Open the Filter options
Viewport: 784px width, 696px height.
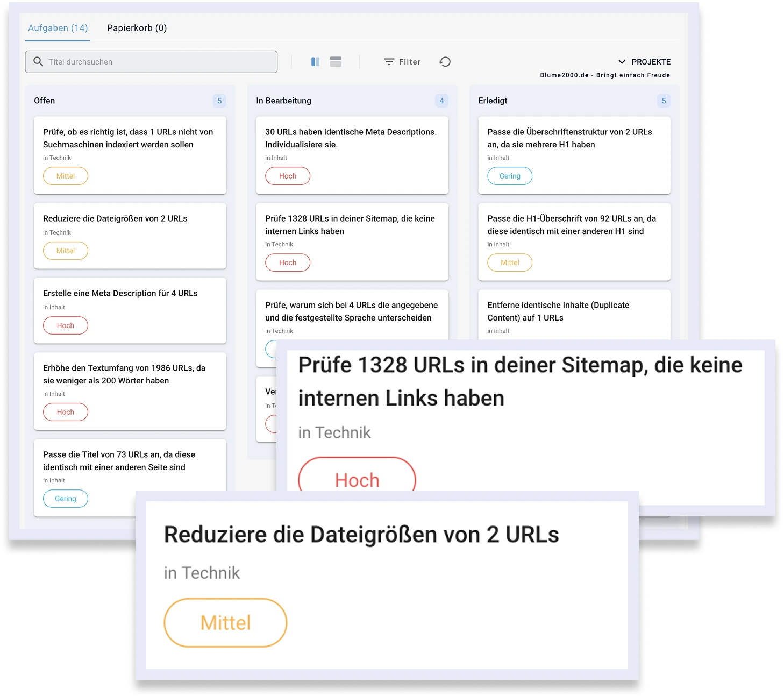[x=402, y=62]
